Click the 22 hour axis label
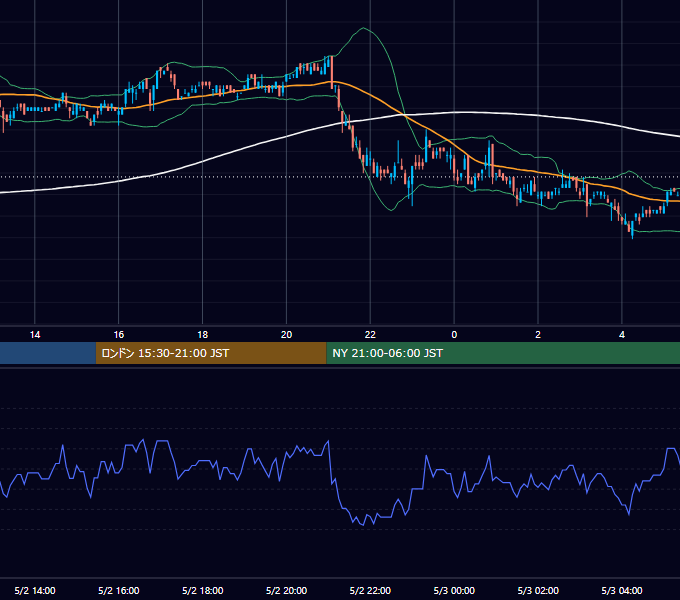This screenshot has height=600, width=680. click(x=370, y=335)
